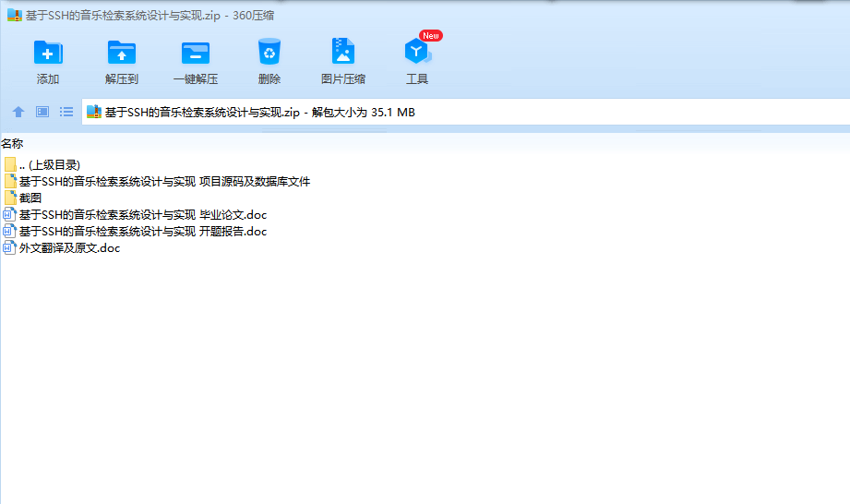850x504 pixels.
Task: Click the doc icon of 毕业论文.doc
Action: 10,214
